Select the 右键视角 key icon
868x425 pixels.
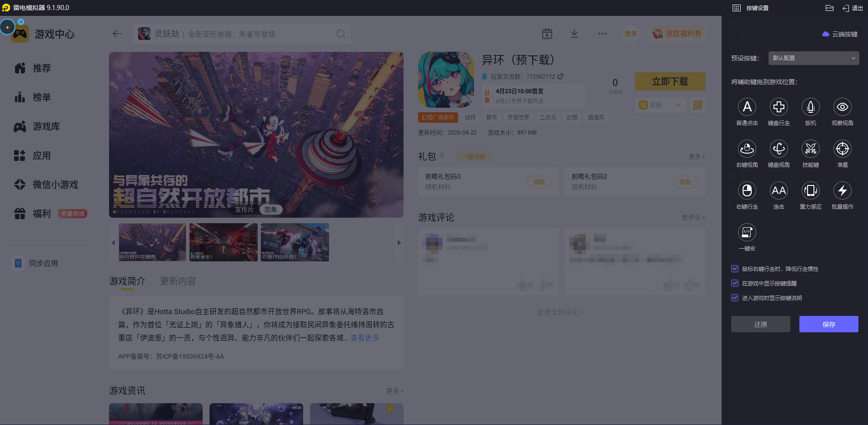[x=747, y=149]
